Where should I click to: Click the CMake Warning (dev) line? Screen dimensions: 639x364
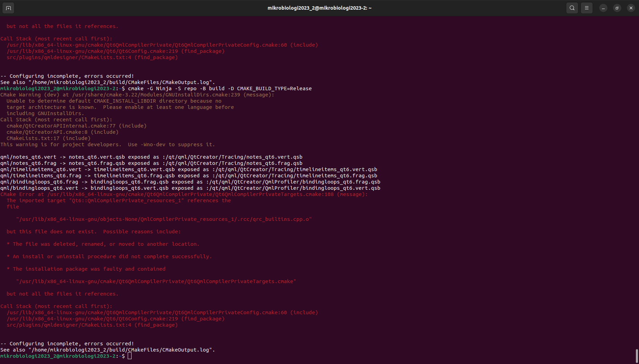coord(137,95)
